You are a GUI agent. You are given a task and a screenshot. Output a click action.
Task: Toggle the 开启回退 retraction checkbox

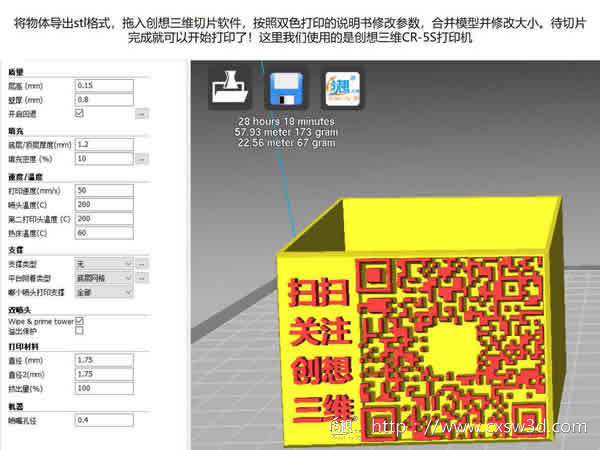coord(79,113)
